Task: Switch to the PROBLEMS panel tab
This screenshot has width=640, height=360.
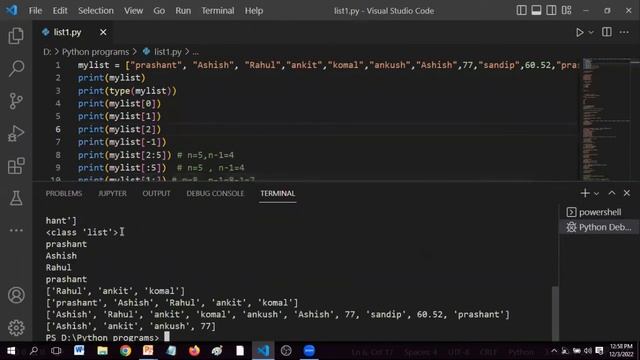Action: pos(64,193)
